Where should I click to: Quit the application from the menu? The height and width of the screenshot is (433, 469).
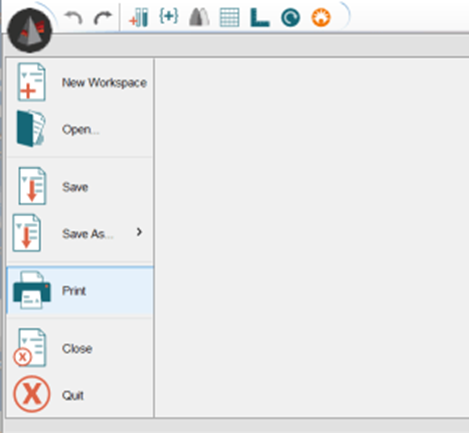[80, 395]
